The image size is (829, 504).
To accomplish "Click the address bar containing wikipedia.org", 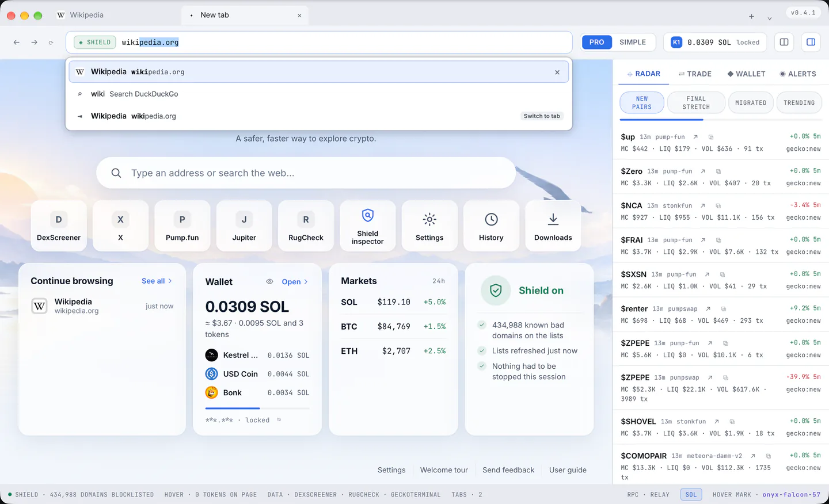I will [319, 42].
